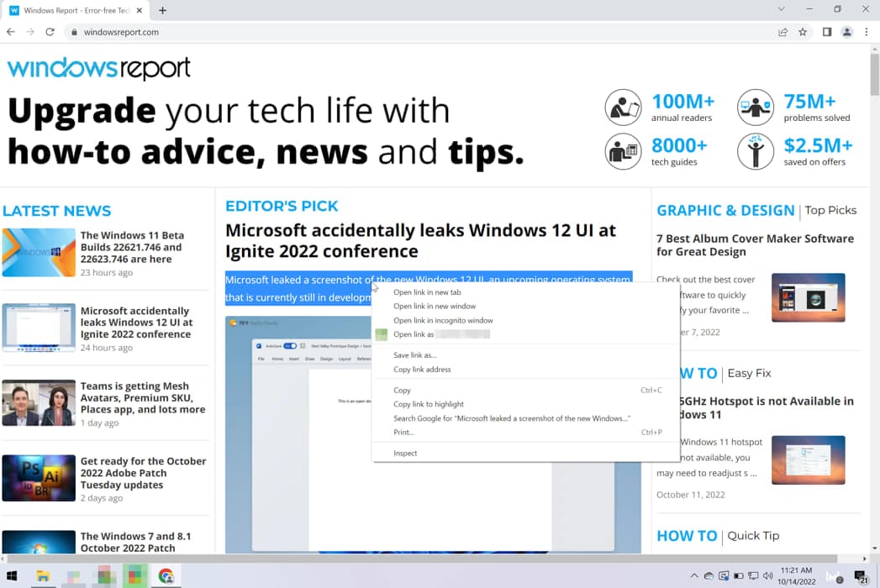Open October 2022 Adobe Patch Tuesday link
Viewport: 880px width, 588px height.
pyautogui.click(x=143, y=473)
